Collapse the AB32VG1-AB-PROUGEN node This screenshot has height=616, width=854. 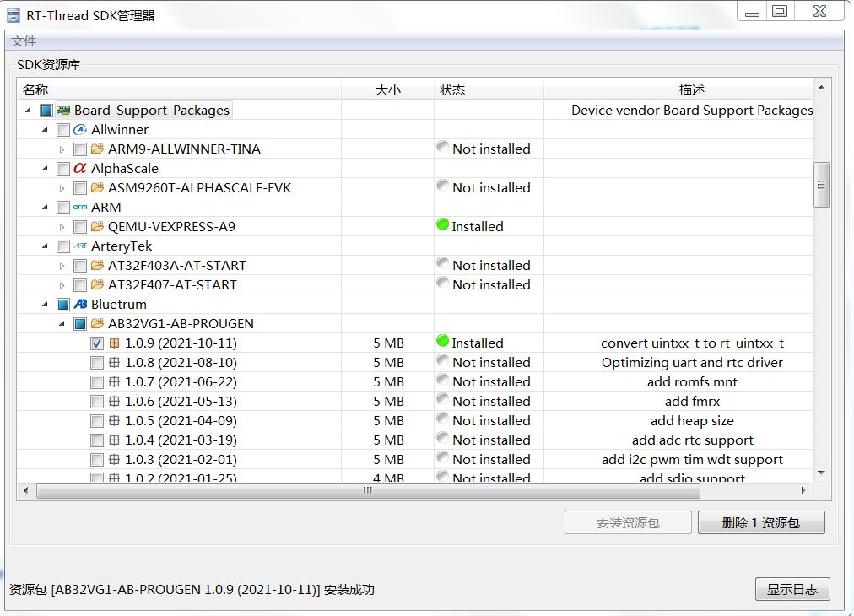pos(62,323)
